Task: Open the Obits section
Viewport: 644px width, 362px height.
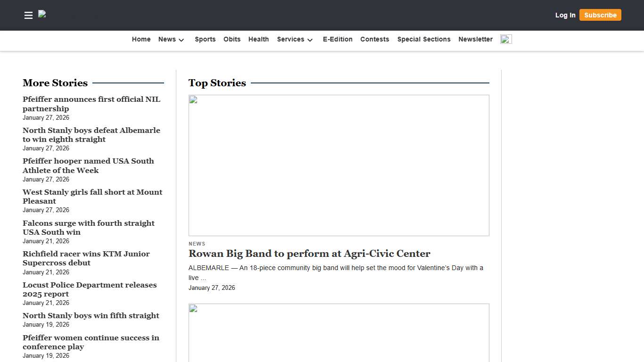Action: pyautogui.click(x=232, y=40)
